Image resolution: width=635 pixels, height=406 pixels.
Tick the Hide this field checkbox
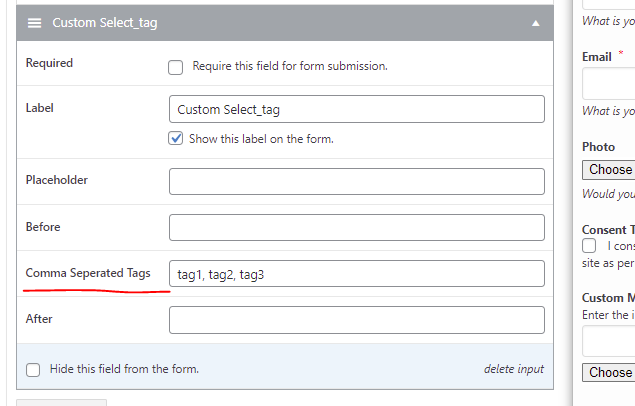click(33, 370)
